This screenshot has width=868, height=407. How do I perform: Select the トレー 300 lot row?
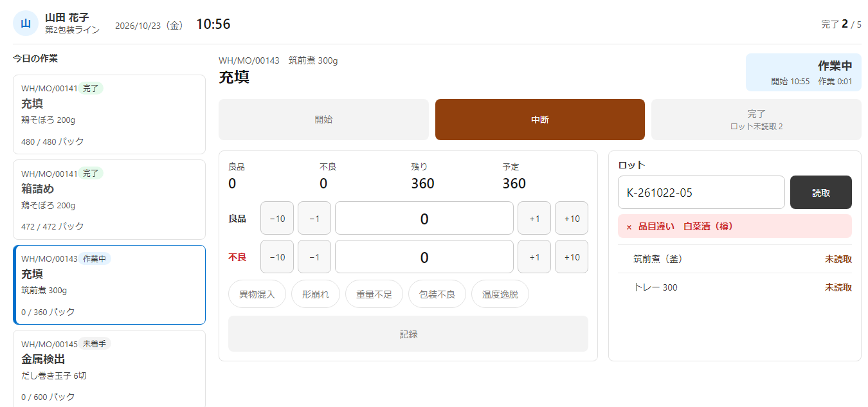pos(735,287)
